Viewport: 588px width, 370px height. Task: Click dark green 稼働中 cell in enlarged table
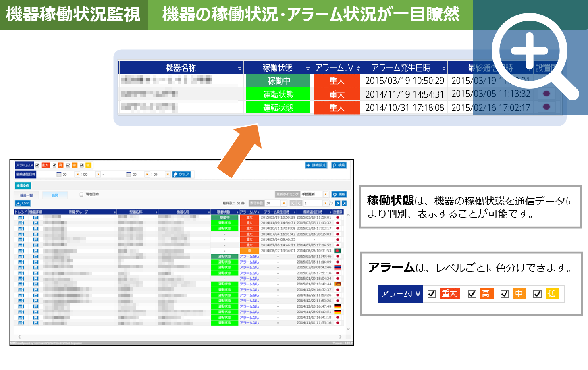[278, 81]
